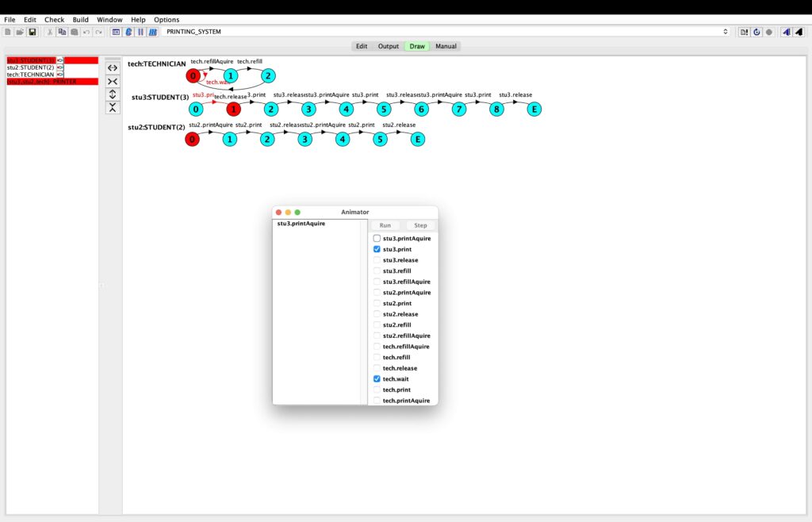Stretch the diagram horizontally with the outward arrows button

click(x=113, y=68)
